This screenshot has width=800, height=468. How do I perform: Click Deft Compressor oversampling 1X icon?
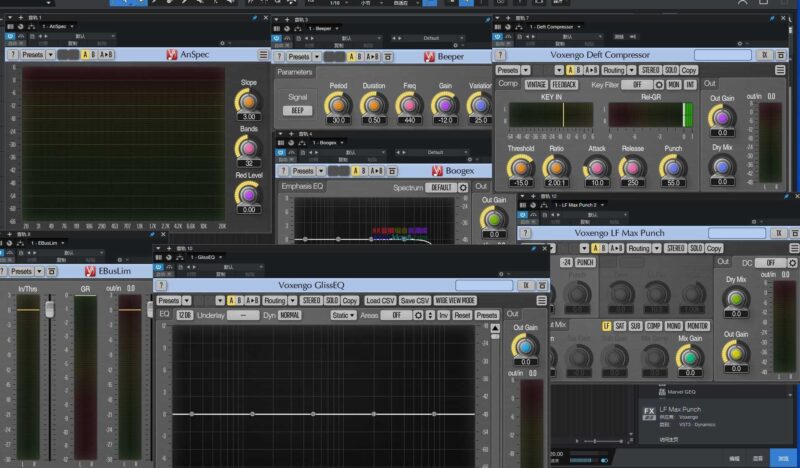(x=764, y=55)
